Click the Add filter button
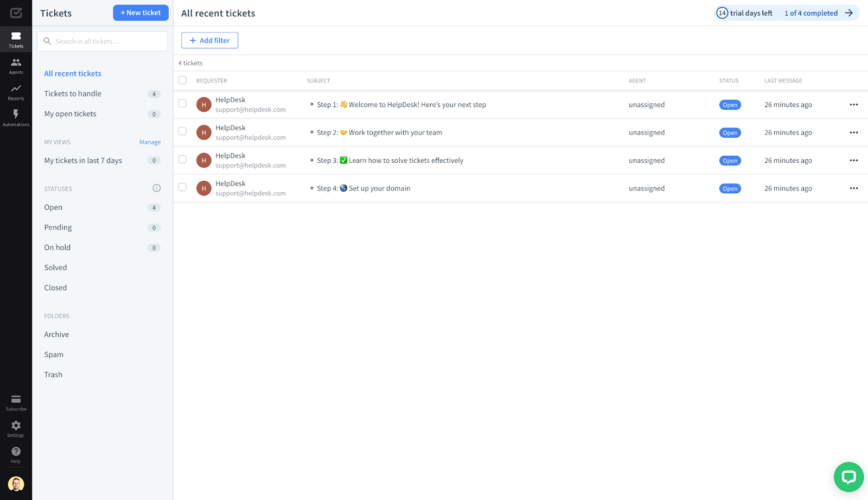Viewport: 868px width, 500px height. click(x=209, y=40)
